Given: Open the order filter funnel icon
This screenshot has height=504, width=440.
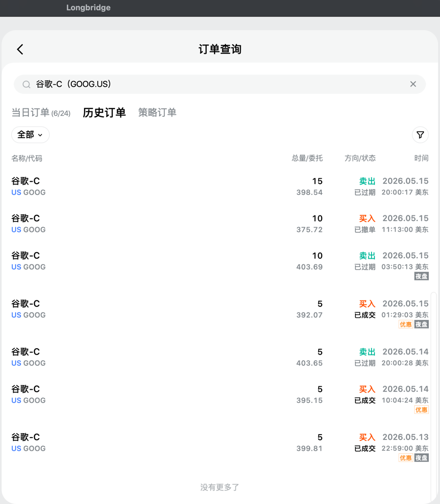Looking at the screenshot, I should pyautogui.click(x=420, y=135).
